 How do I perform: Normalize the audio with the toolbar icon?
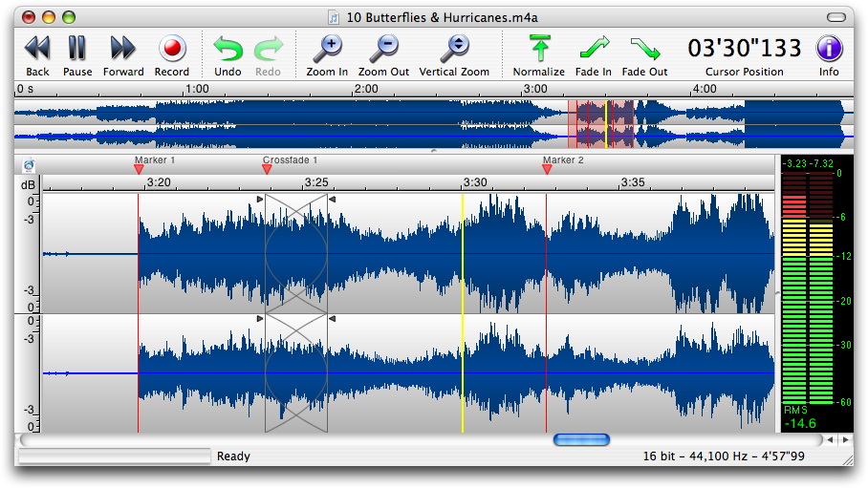539,48
